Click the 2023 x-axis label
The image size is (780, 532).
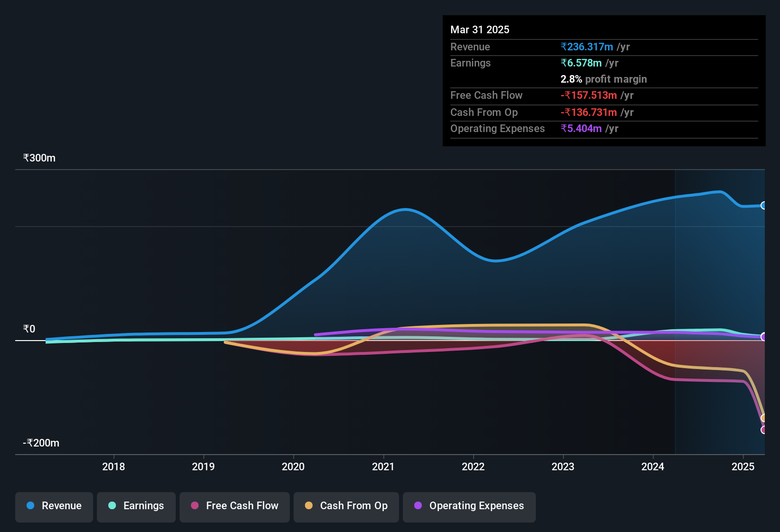(x=563, y=467)
